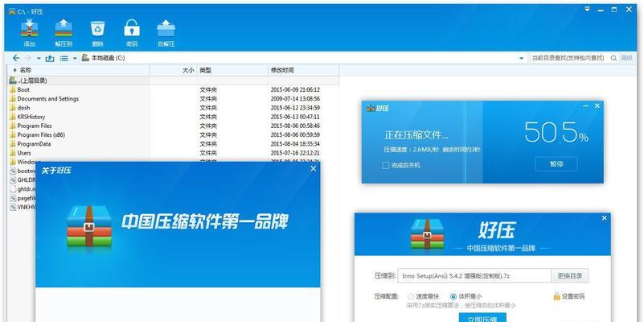Click the 2015-07-16 22:12:21 date cell

295,153
